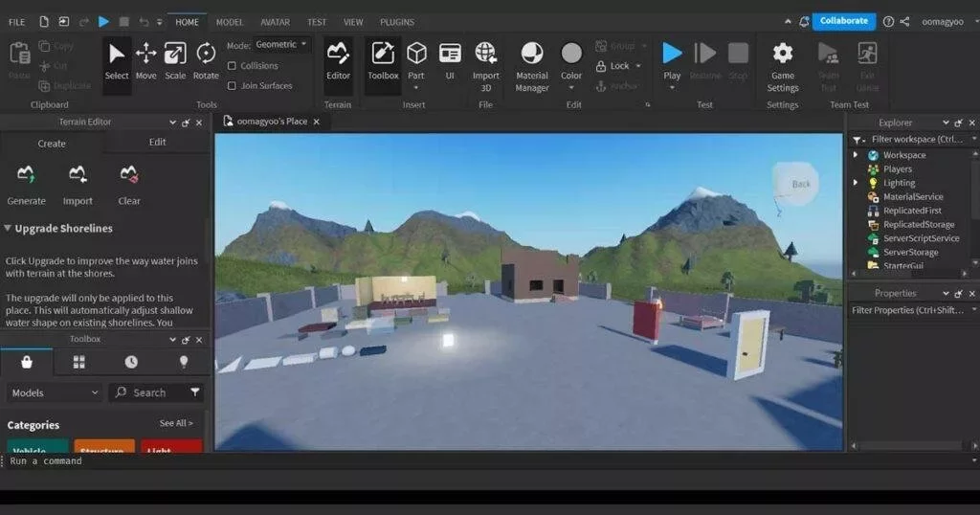
Task: Select the Move tool in ribbon
Action: (x=145, y=61)
